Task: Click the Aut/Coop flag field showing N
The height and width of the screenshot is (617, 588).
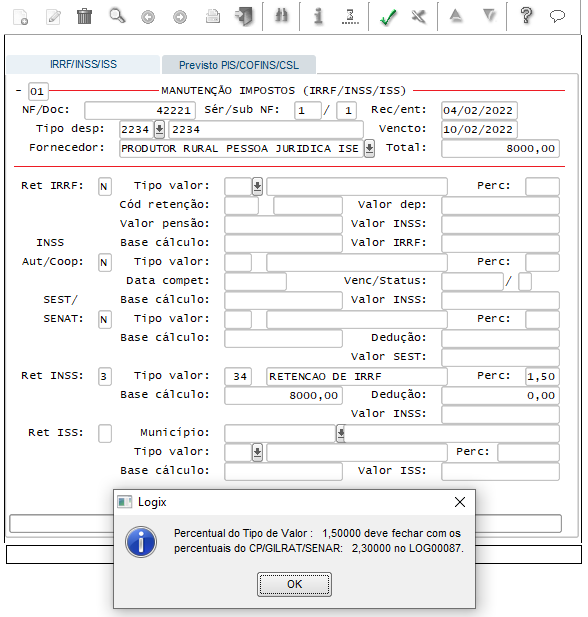Action: (x=104, y=262)
